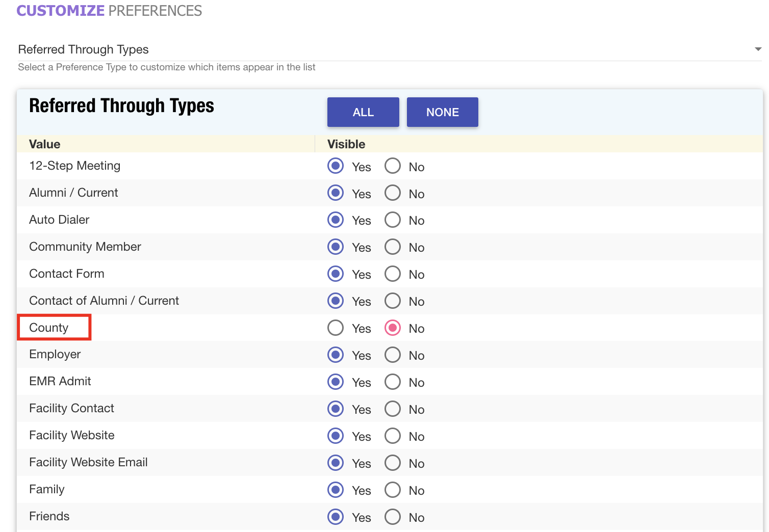Set Family visibility to No

click(x=393, y=490)
